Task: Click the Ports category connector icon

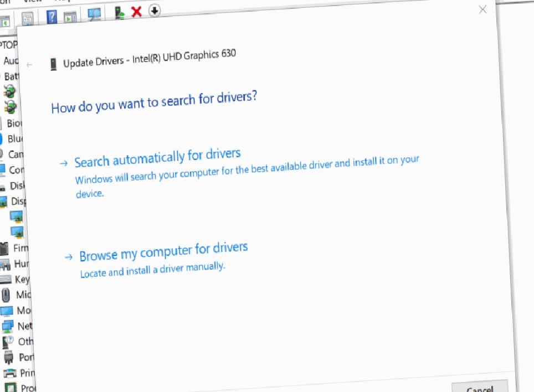Action: coord(8,358)
